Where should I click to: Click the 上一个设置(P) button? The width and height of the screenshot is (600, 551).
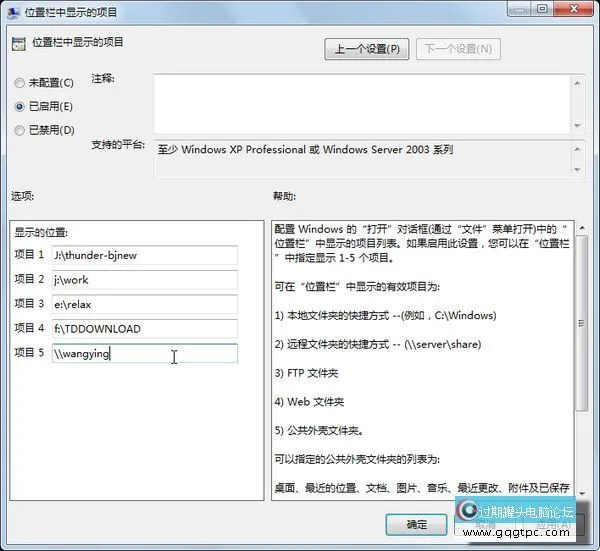coord(367,49)
